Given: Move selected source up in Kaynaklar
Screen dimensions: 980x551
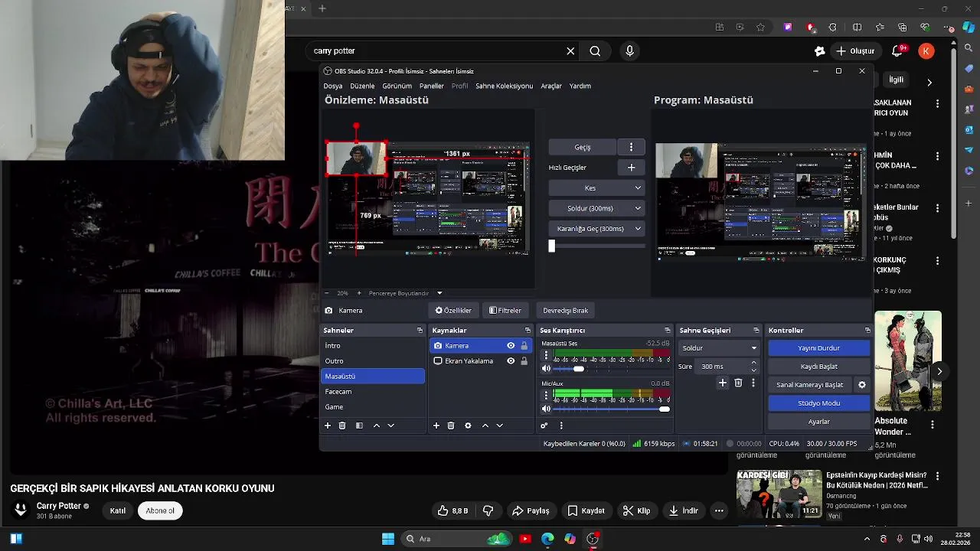Looking at the screenshot, I should (x=485, y=425).
